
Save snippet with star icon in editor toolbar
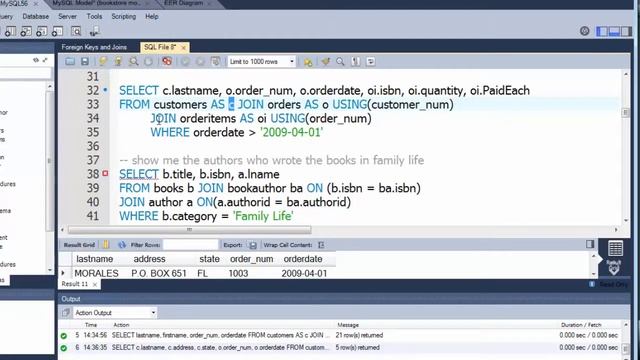[x=308, y=62]
